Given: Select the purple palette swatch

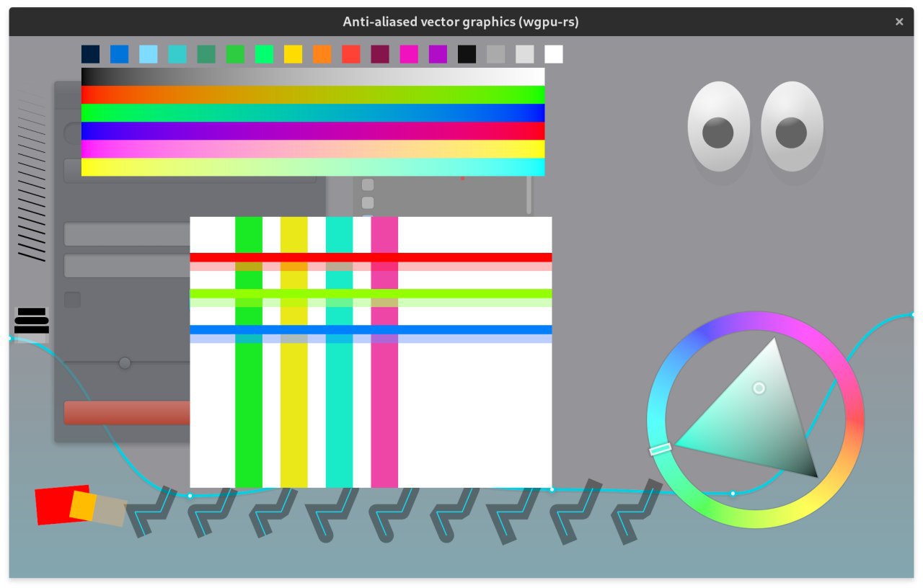Looking at the screenshot, I should 438,54.
